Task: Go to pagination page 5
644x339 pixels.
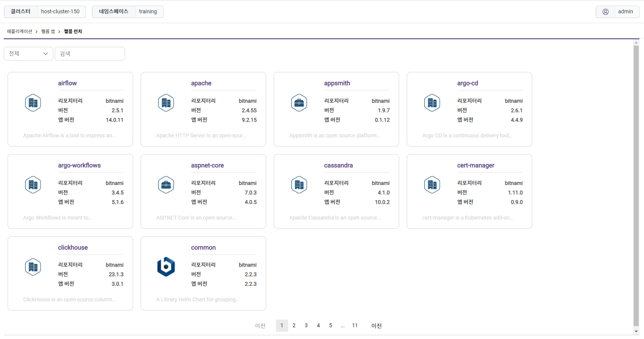Action: point(330,325)
